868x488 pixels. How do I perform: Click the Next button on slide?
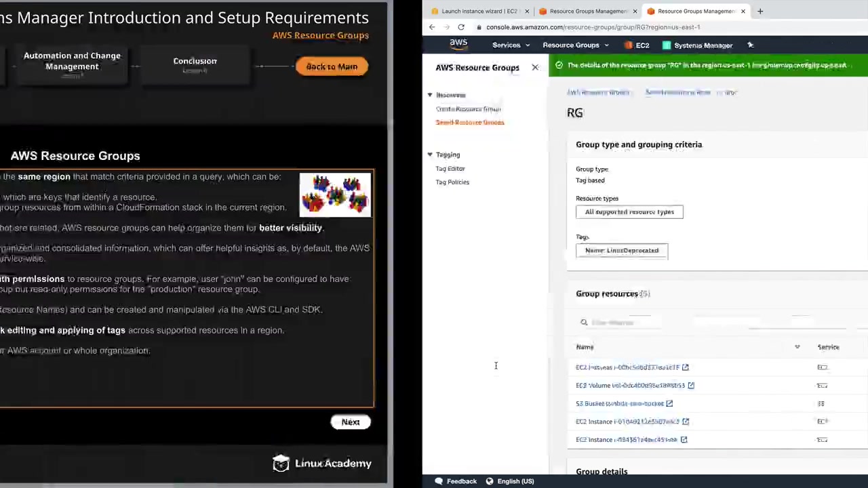click(x=351, y=422)
